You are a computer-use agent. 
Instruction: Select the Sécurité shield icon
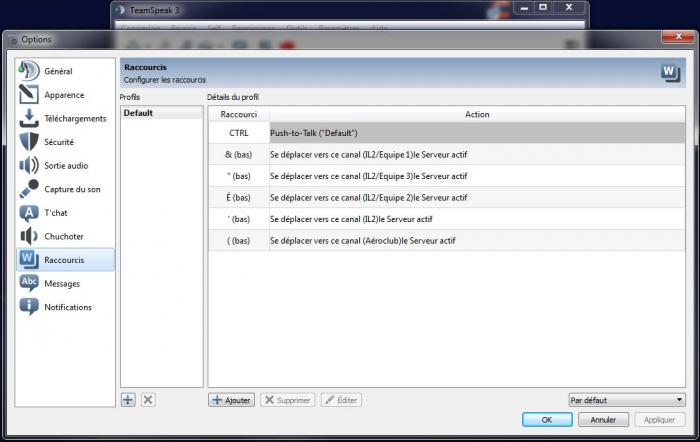(x=29, y=142)
